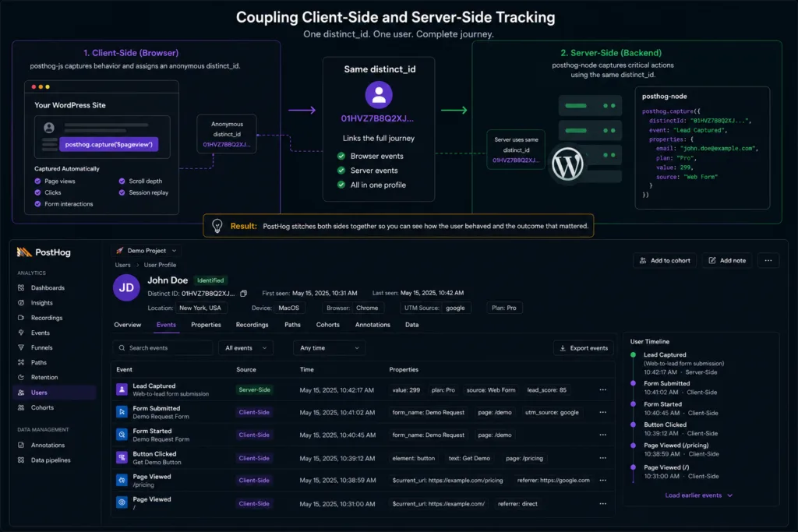This screenshot has height=532, width=798.
Task: Switch to the Properties tab
Action: click(206, 325)
